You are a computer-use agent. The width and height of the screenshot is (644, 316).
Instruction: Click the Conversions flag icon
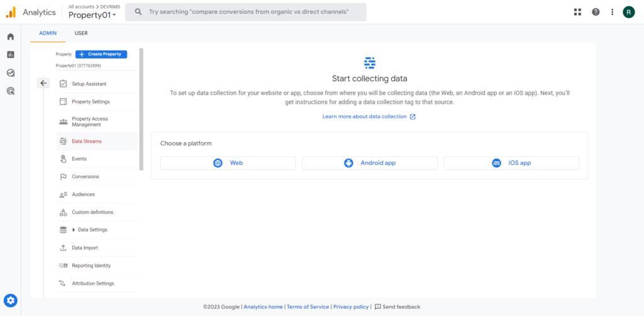click(64, 177)
